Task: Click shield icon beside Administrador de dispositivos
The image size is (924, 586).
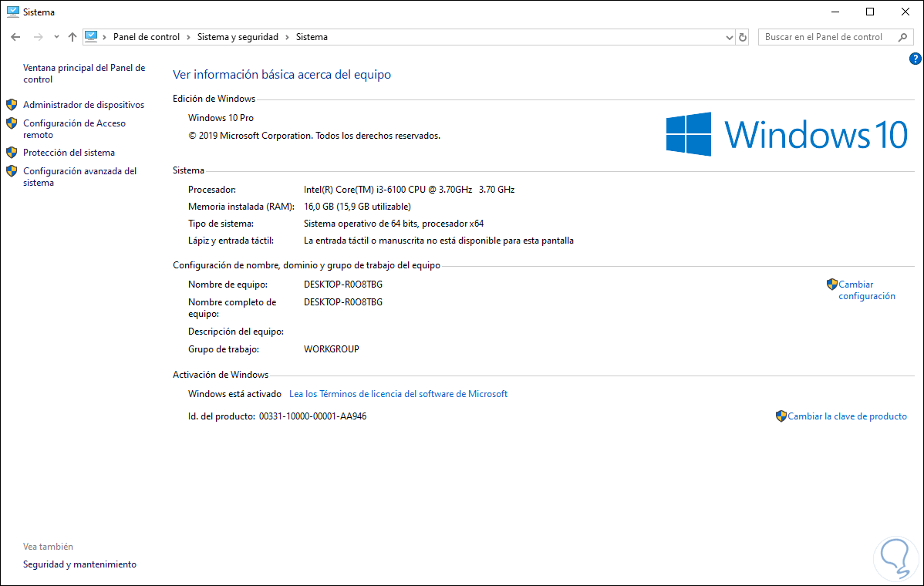Action: click(12, 105)
